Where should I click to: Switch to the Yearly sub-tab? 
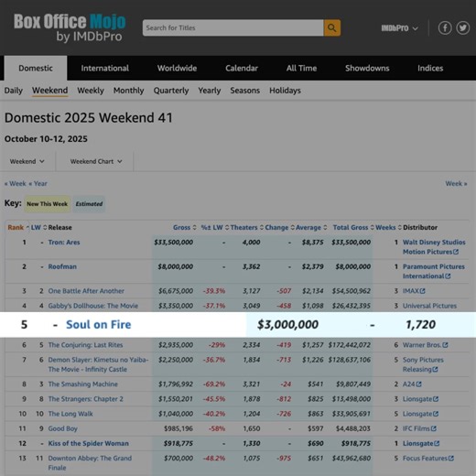[210, 91]
